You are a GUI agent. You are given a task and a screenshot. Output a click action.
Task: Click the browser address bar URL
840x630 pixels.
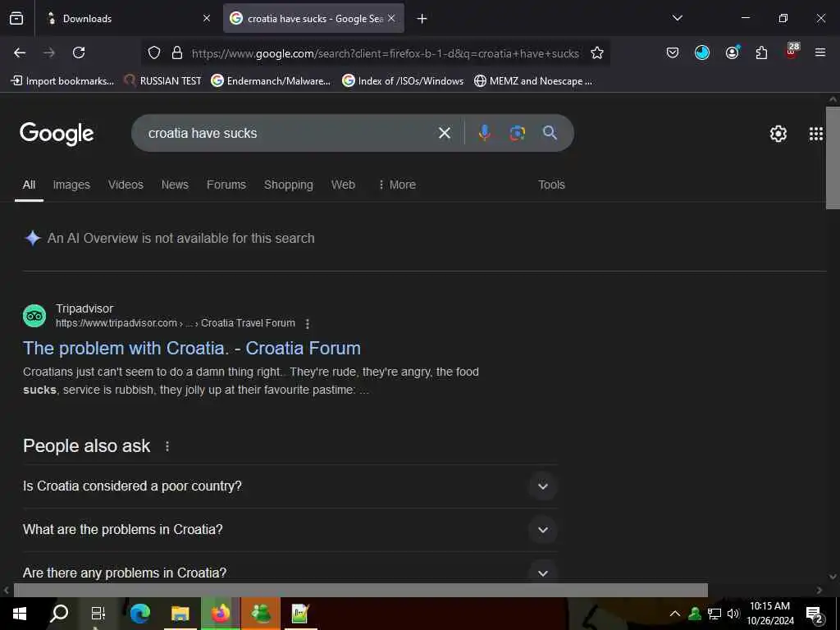click(385, 53)
